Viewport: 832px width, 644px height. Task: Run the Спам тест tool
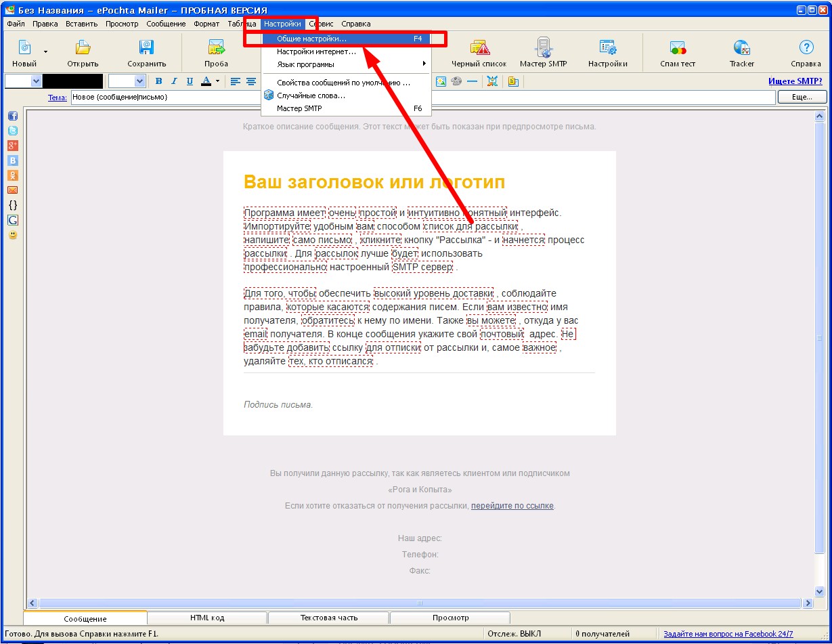pos(678,47)
